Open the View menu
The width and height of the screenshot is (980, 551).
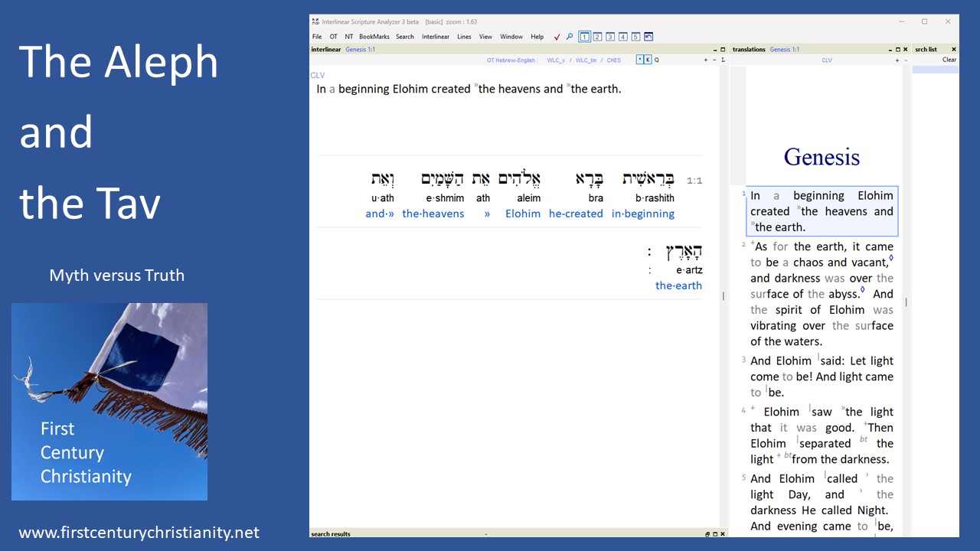point(485,36)
